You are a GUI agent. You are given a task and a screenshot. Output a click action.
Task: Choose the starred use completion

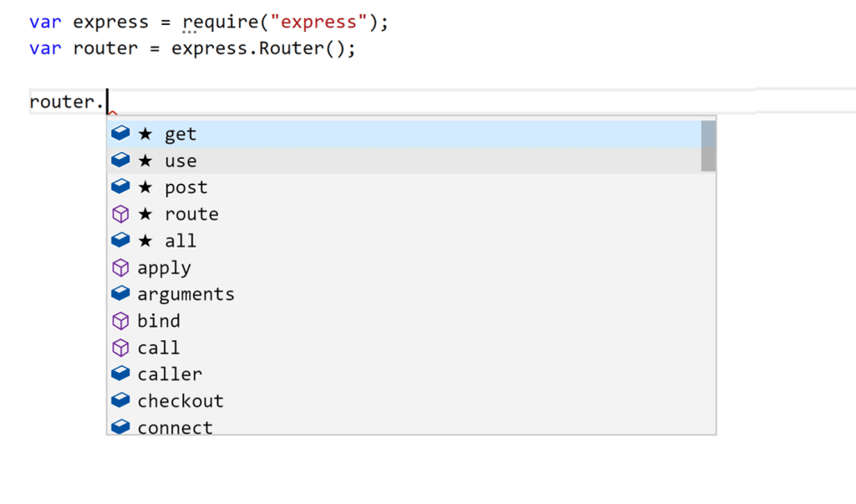180,160
